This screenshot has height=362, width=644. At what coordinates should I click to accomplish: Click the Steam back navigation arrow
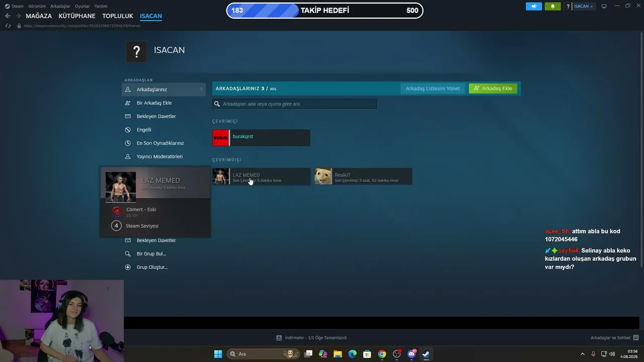(8, 16)
